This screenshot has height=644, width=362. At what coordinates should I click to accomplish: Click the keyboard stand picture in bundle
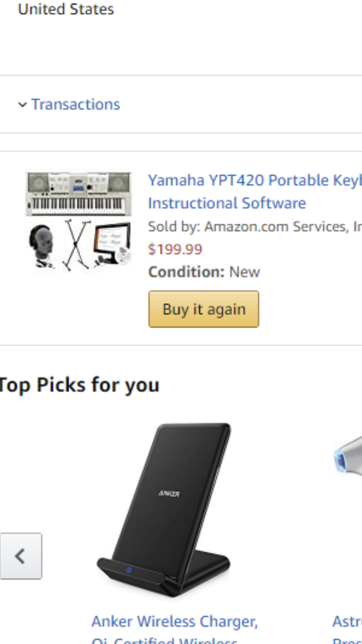click(76, 245)
